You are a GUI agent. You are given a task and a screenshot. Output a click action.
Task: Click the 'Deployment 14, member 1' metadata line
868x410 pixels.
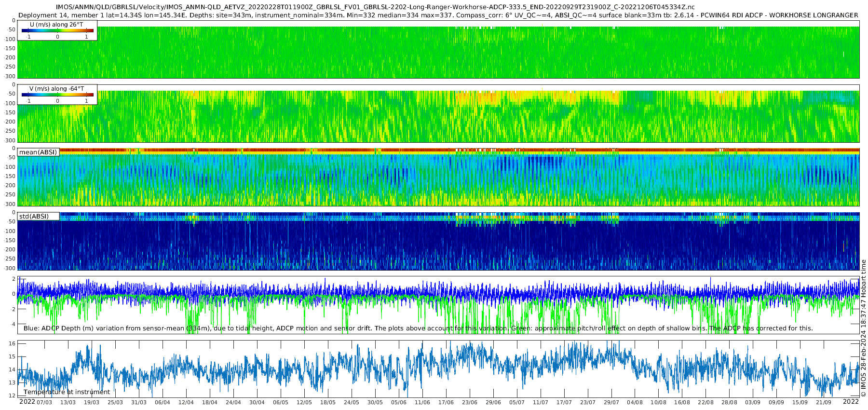[438, 15]
